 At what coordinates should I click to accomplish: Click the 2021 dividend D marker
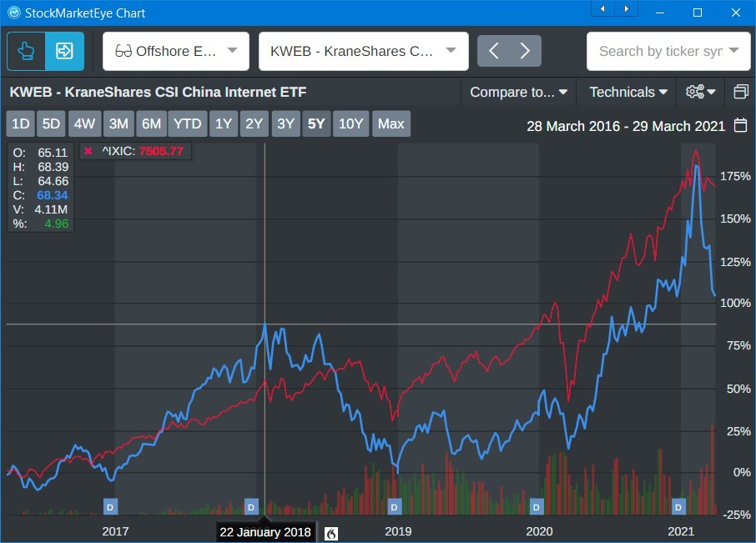[678, 507]
